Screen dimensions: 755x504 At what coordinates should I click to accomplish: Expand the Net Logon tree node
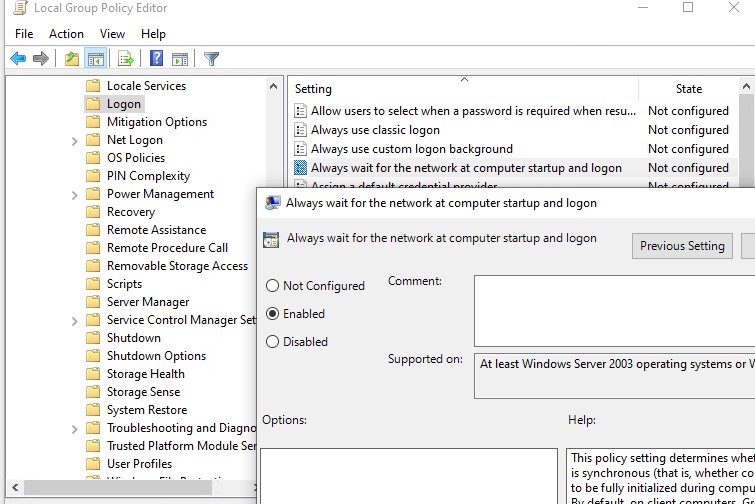tap(75, 141)
